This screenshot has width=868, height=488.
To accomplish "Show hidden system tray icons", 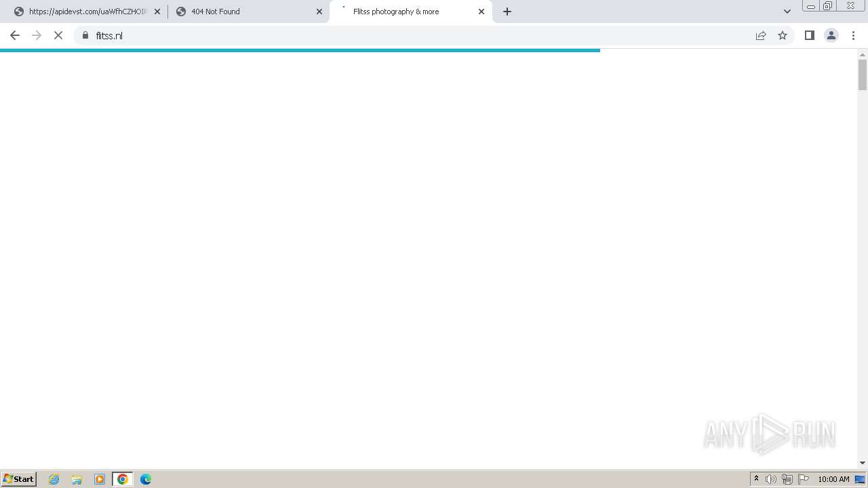I will 756,479.
